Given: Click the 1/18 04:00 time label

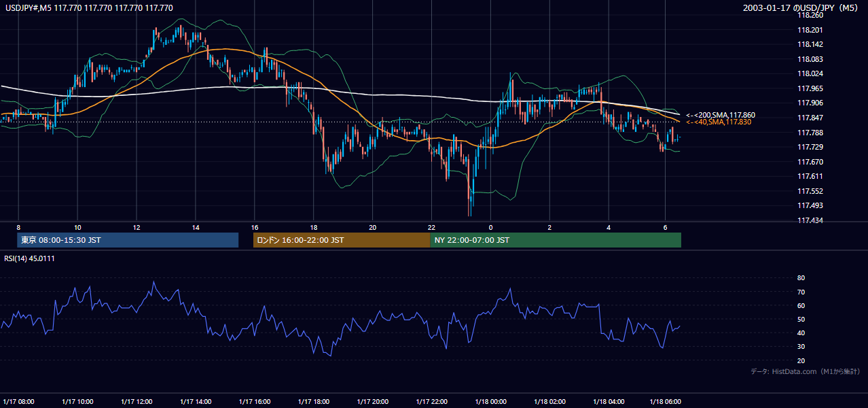Looking at the screenshot, I should click(610, 401).
